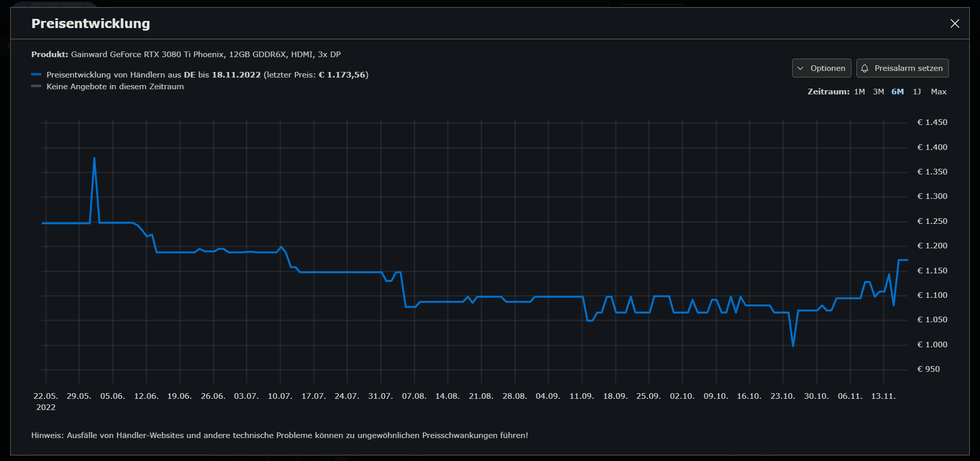This screenshot has height=461, width=980.
Task: Click the Preisalarm setzen button
Action: coord(902,68)
